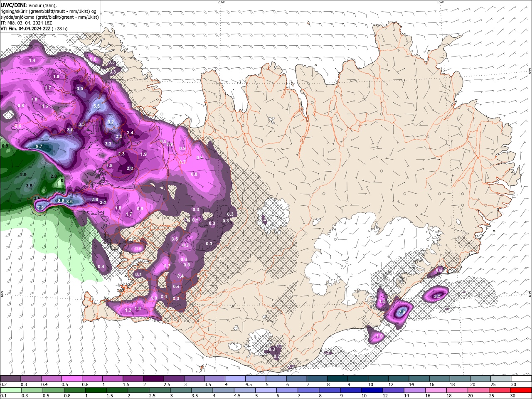Image resolution: width=532 pixels, height=399 pixels.
Task: Pick the dark green swatch at 1 on rain scale
Action: [x=96, y=390]
